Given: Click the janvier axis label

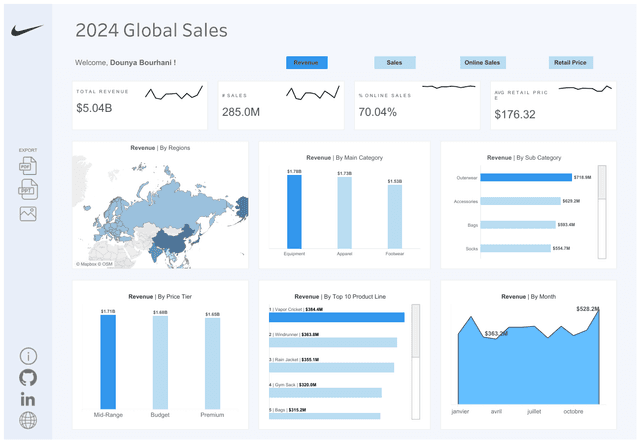Looking at the screenshot, I should pyautogui.click(x=460, y=411).
